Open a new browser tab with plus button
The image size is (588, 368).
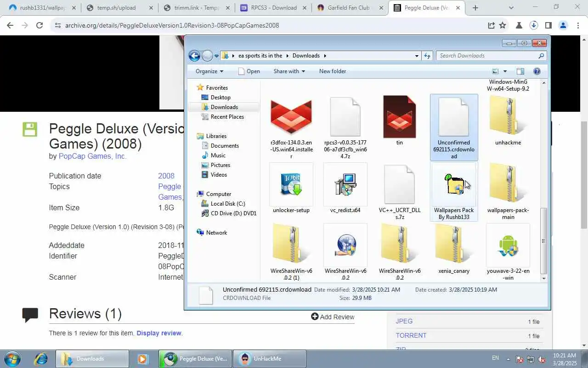(475, 8)
